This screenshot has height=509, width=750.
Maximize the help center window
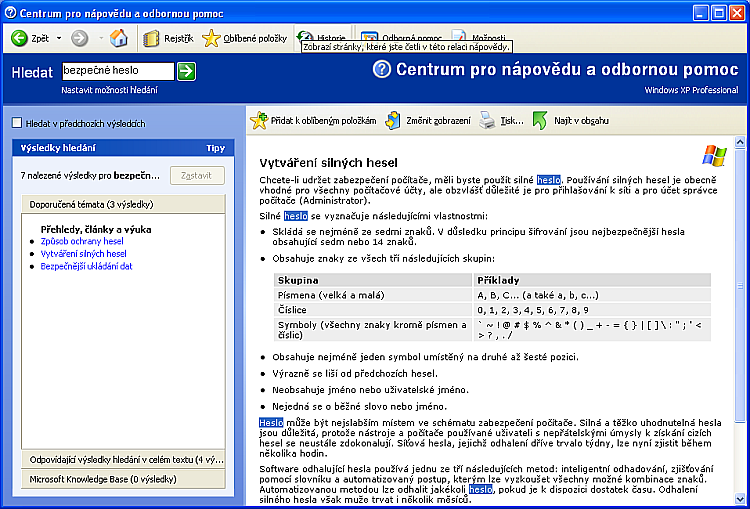point(719,13)
